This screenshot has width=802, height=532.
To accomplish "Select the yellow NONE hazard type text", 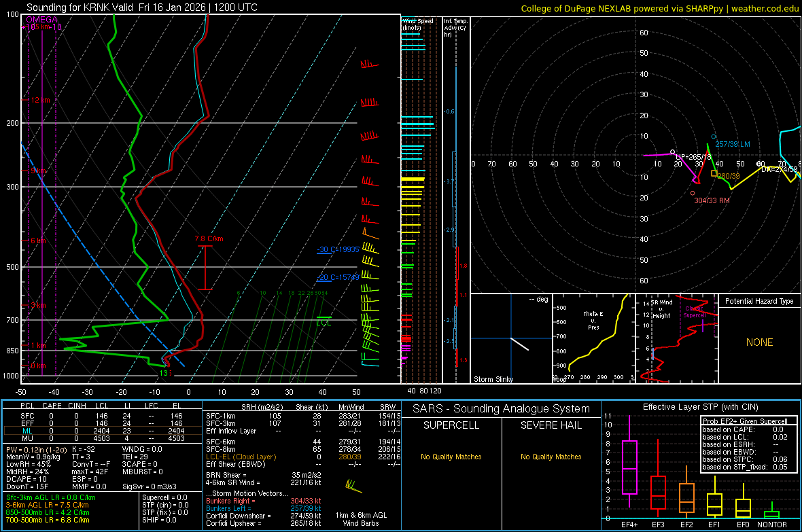I will click(x=759, y=342).
